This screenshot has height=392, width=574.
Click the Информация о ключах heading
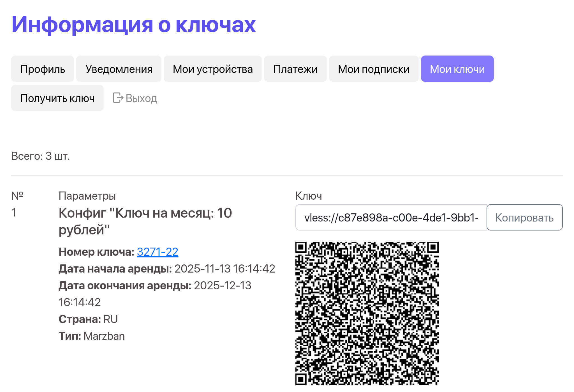pyautogui.click(x=133, y=24)
